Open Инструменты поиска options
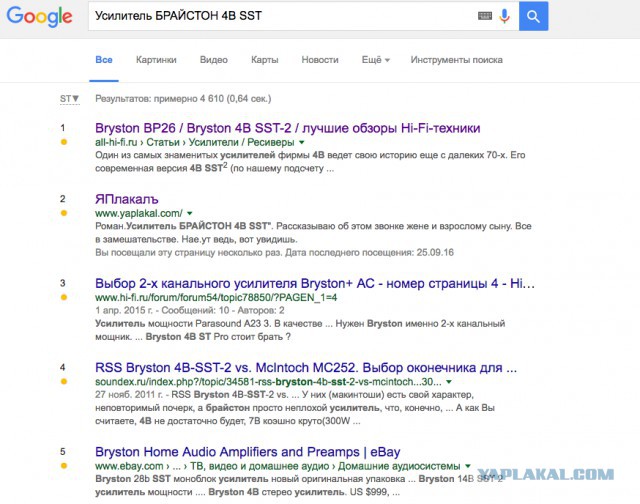640x504 pixels. coord(456,60)
